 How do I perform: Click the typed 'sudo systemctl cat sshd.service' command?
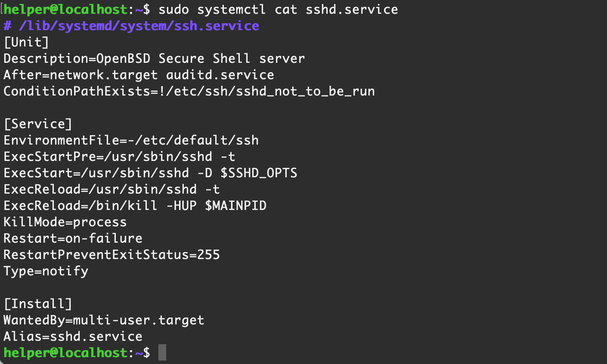(278, 9)
